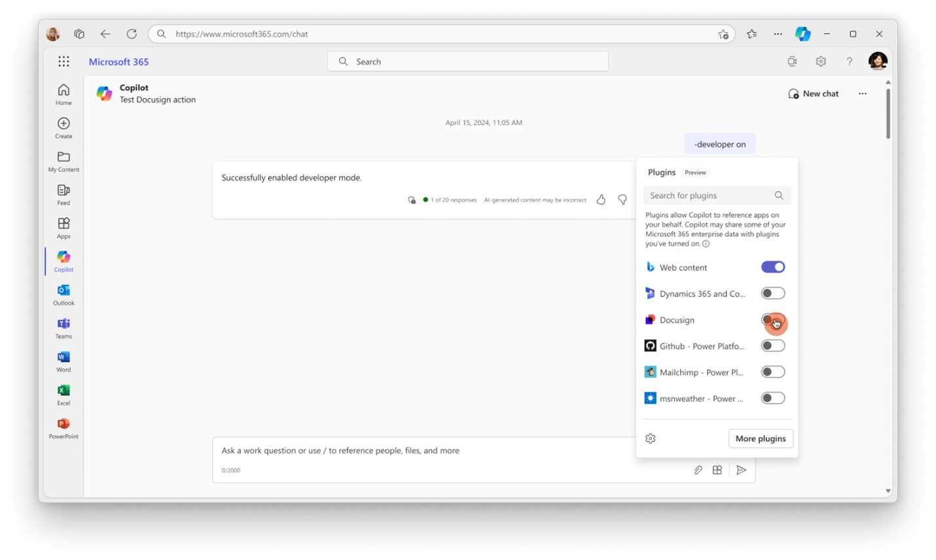This screenshot has height=560, width=936.
Task: Open the Outlook app icon
Action: pos(63,294)
